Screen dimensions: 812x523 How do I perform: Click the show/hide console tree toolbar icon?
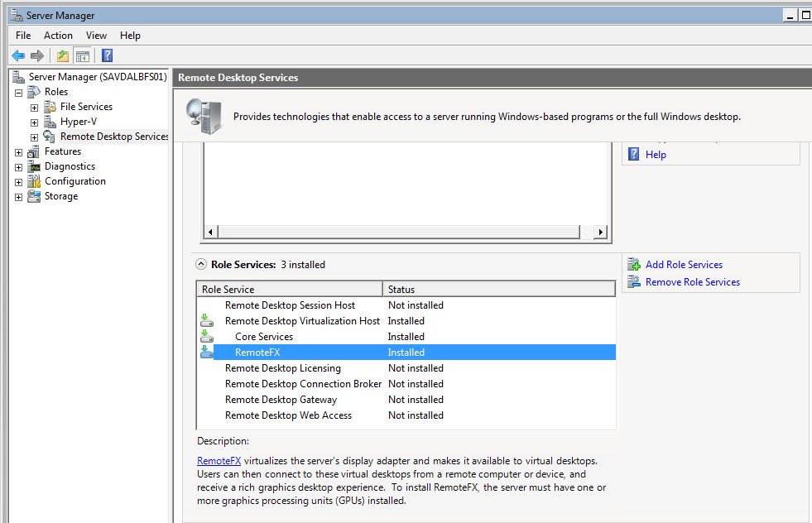point(82,55)
